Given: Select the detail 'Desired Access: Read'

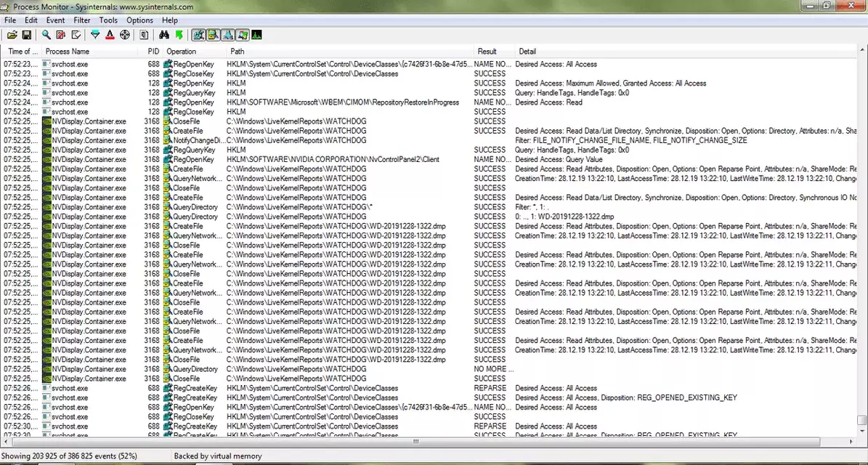Looking at the screenshot, I should tap(548, 102).
